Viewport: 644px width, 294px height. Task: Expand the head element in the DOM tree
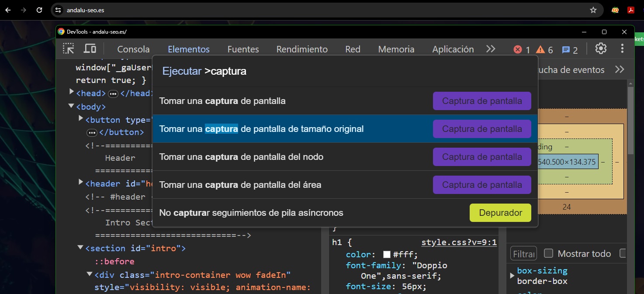coord(71,92)
